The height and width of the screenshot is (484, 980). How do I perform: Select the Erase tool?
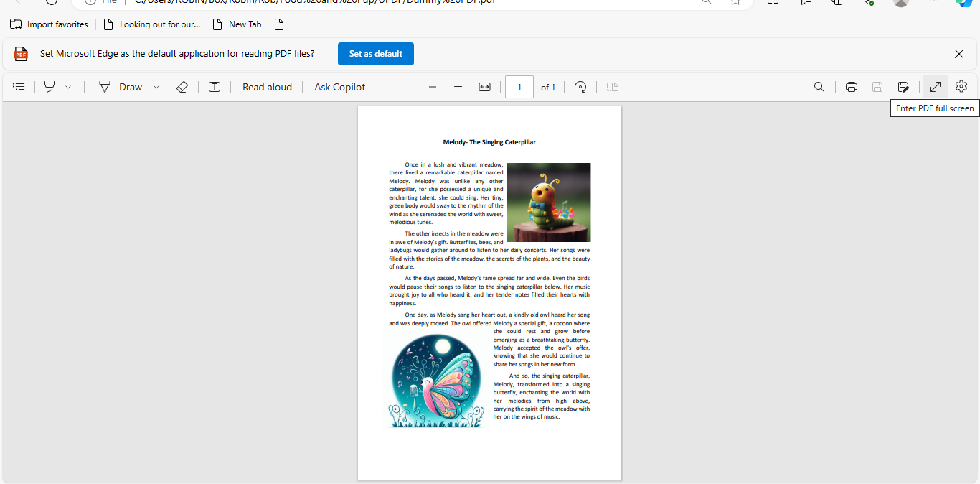pyautogui.click(x=182, y=87)
